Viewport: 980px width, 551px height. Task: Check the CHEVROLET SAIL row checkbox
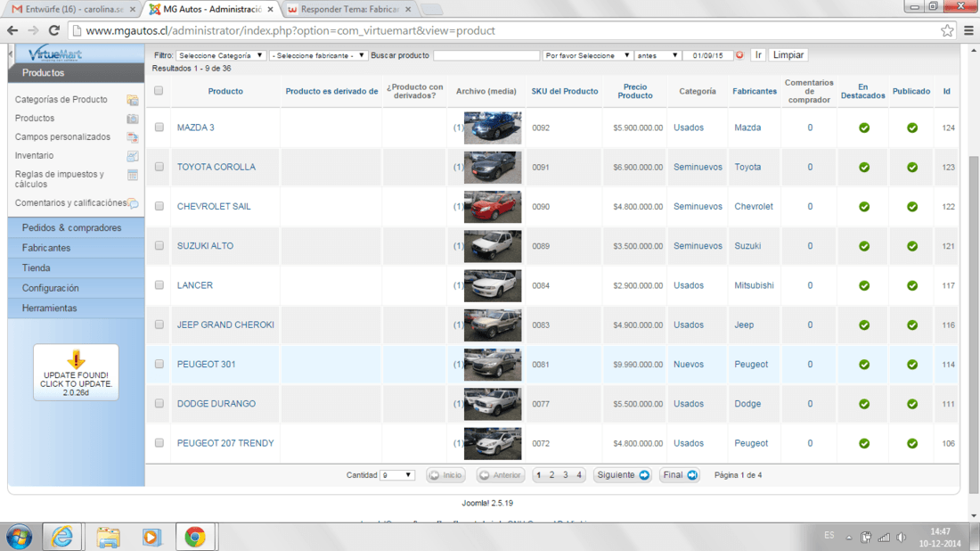click(159, 206)
